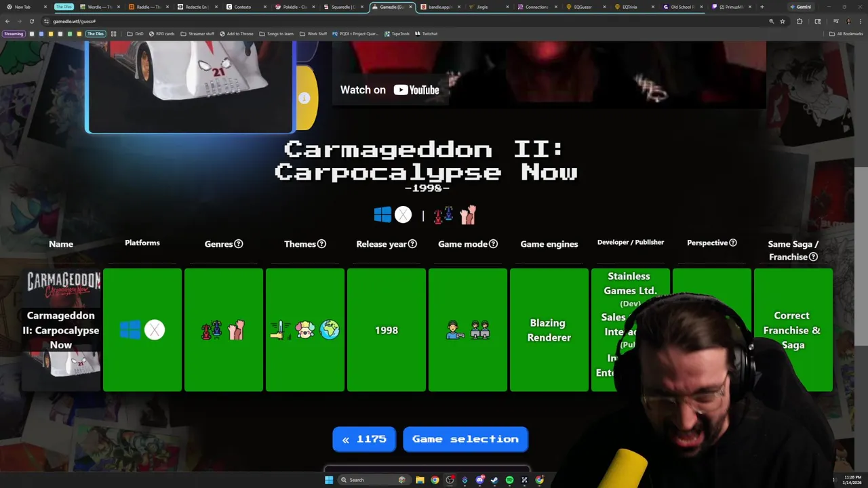Screen dimensions: 868x488
Task: Click the racing cars icon in Genres cell
Action: 212,330
